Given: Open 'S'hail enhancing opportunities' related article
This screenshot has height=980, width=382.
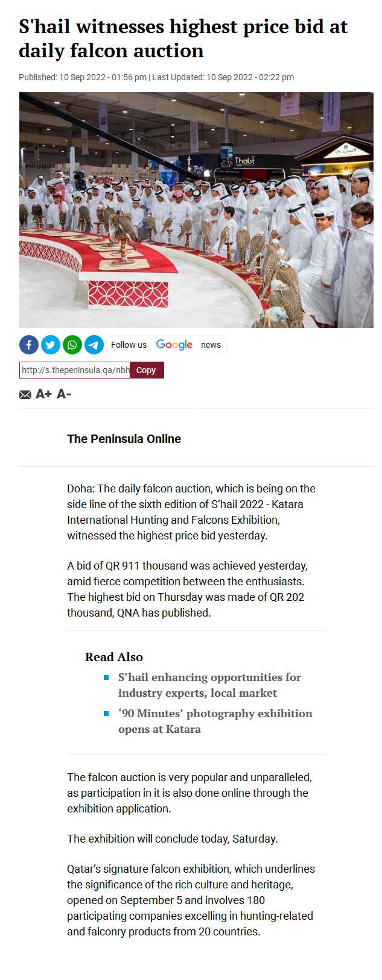Looking at the screenshot, I should (209, 685).
